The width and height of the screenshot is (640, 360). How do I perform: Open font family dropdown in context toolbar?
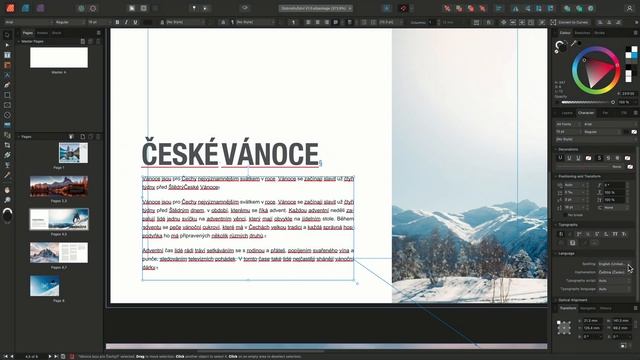pyautogui.click(x=29, y=22)
